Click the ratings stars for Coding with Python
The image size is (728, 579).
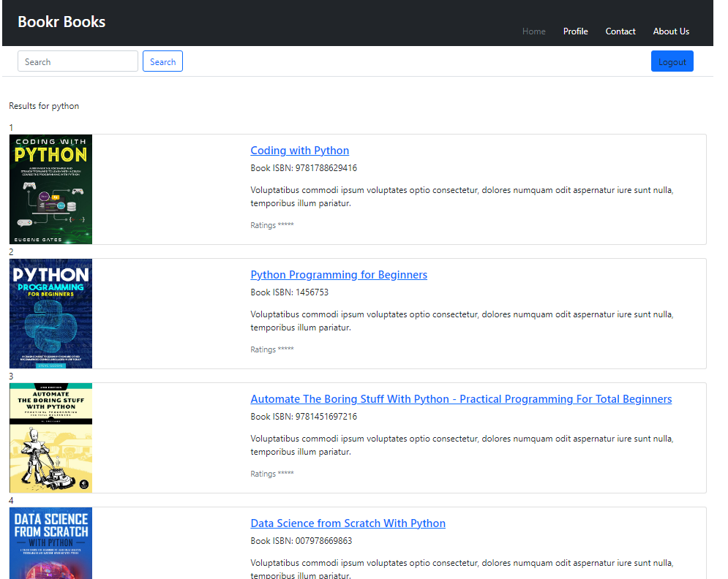click(x=271, y=225)
